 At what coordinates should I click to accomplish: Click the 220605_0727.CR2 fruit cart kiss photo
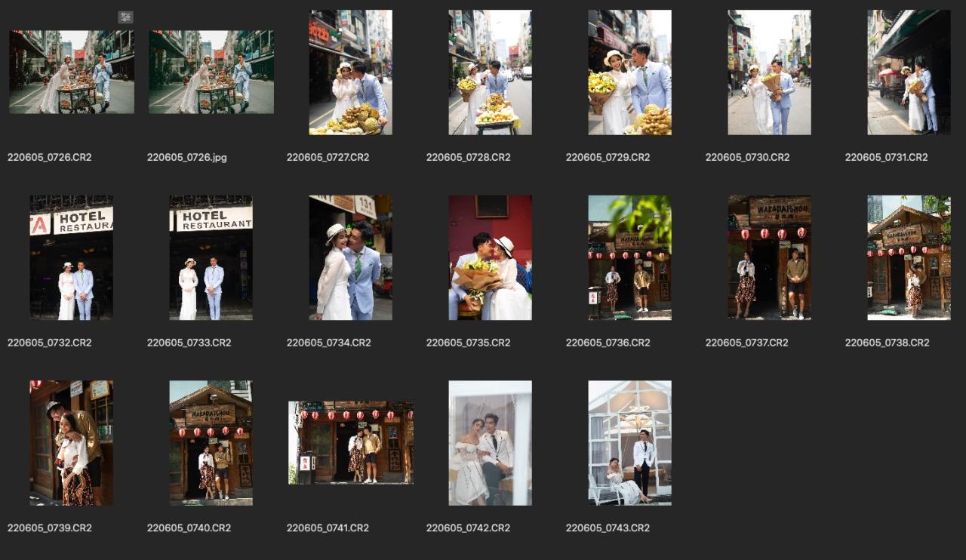pyautogui.click(x=350, y=72)
